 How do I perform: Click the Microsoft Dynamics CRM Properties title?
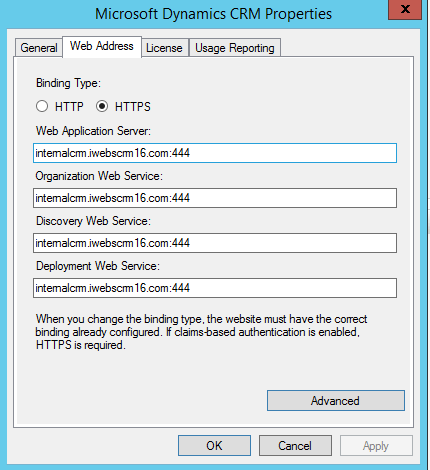[213, 14]
